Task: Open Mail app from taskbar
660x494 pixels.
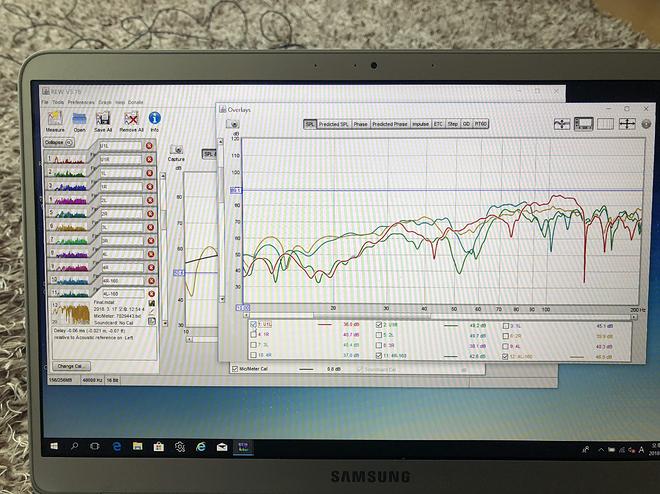Action: [x=222, y=447]
